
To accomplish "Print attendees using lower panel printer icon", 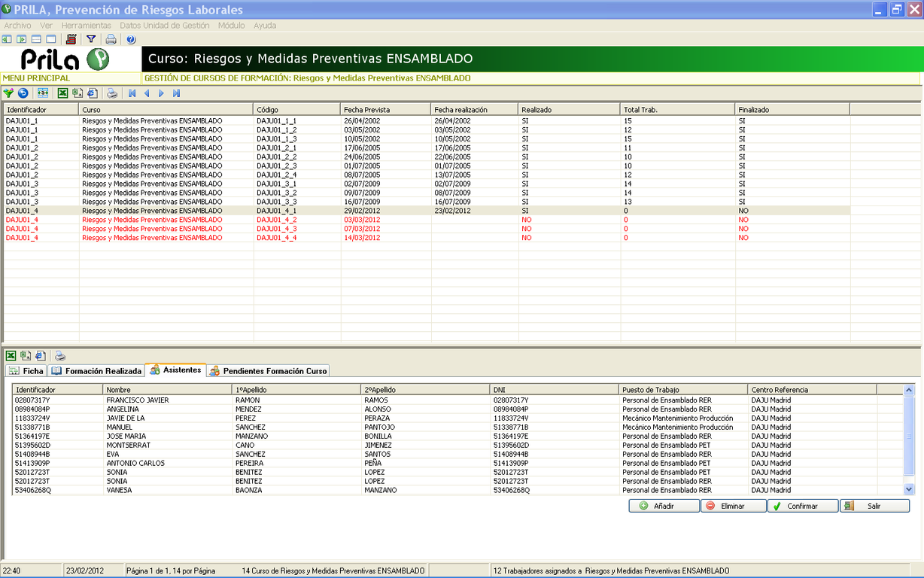I will point(60,356).
